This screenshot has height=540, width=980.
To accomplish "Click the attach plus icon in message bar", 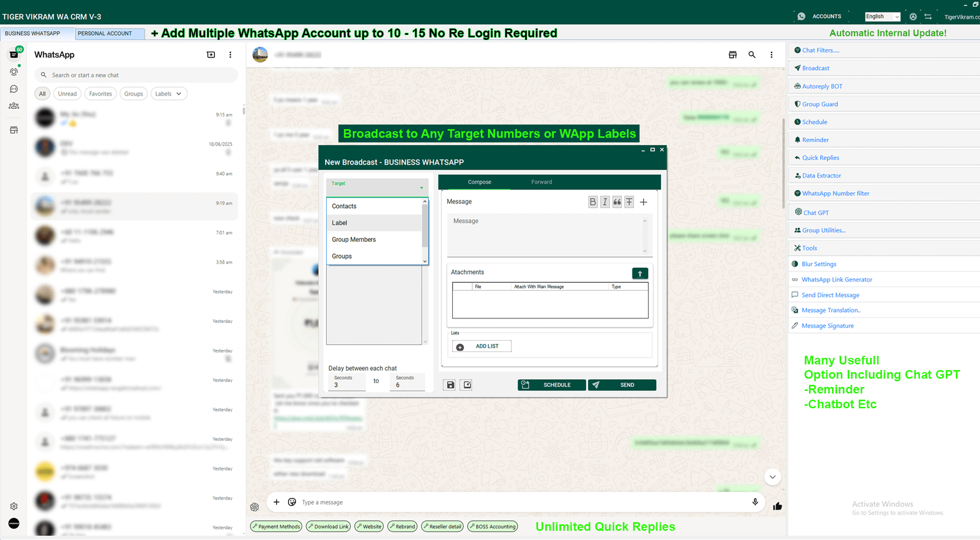I will 276,502.
